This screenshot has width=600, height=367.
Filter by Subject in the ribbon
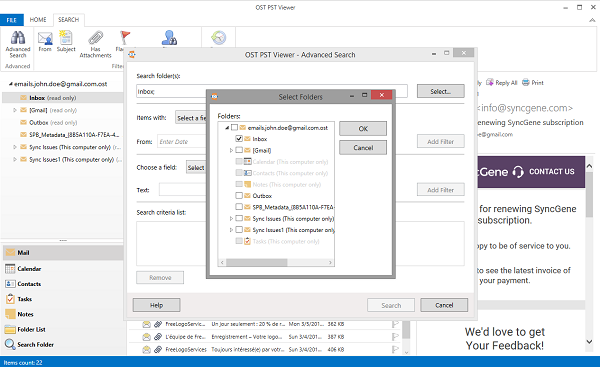66,41
